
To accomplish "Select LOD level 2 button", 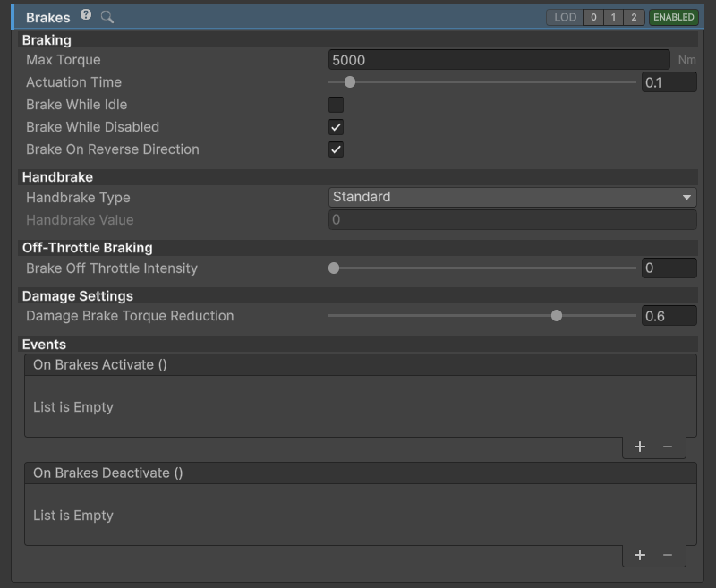I will click(634, 17).
